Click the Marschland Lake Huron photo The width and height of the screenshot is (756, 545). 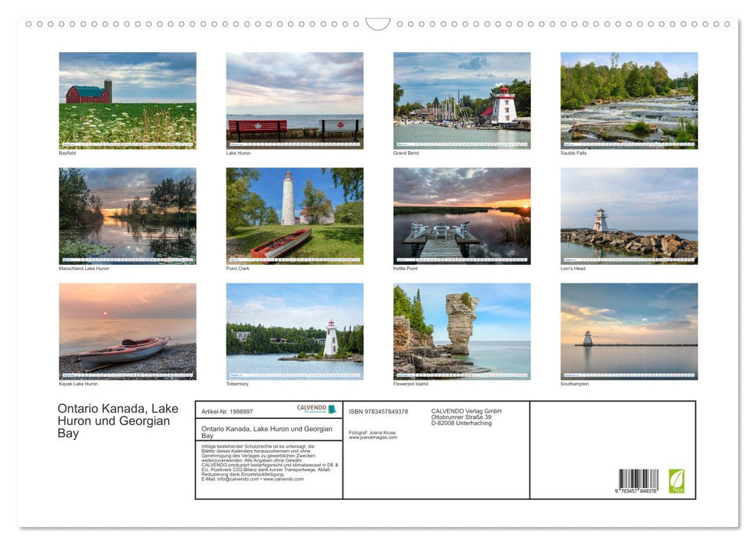pos(127,215)
